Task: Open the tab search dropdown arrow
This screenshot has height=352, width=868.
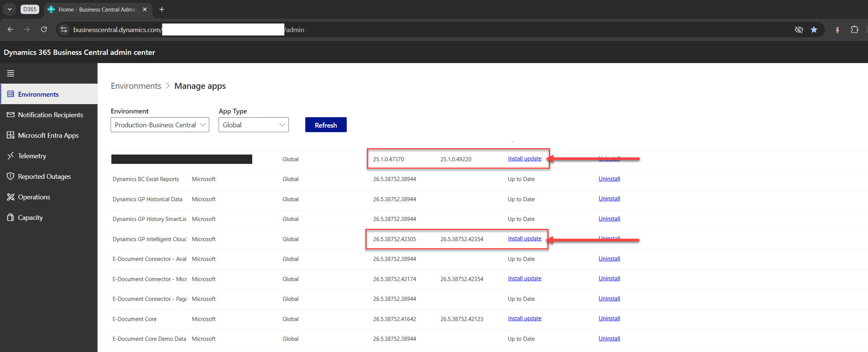Action: point(10,9)
